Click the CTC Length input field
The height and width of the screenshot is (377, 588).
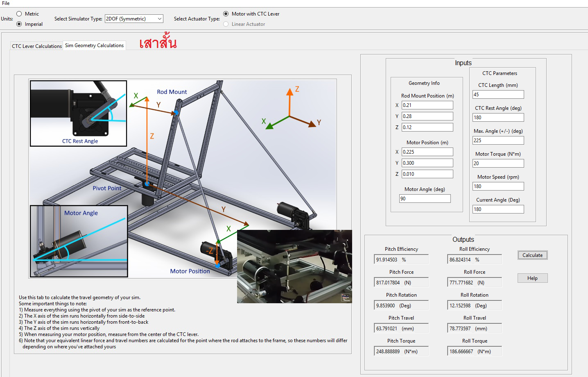(498, 95)
